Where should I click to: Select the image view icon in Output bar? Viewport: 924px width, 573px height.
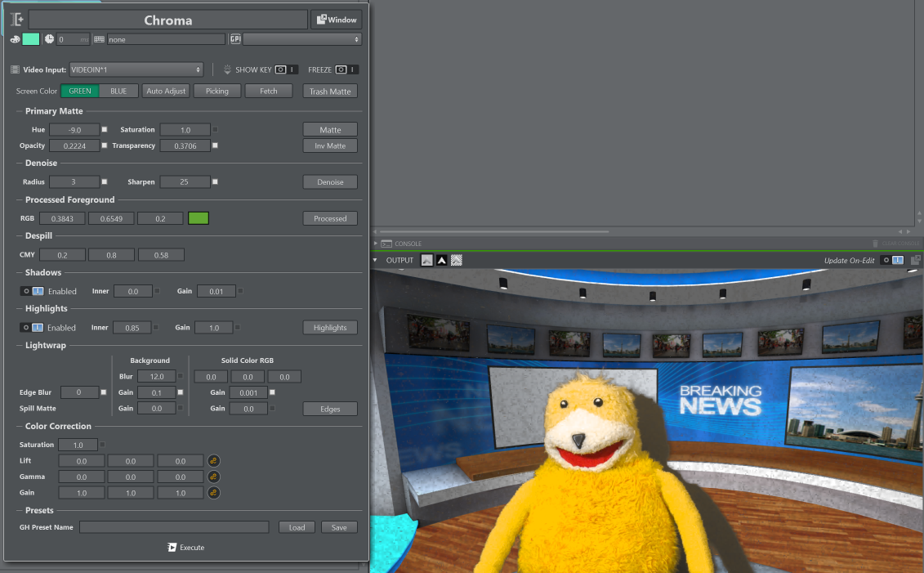[x=426, y=260]
